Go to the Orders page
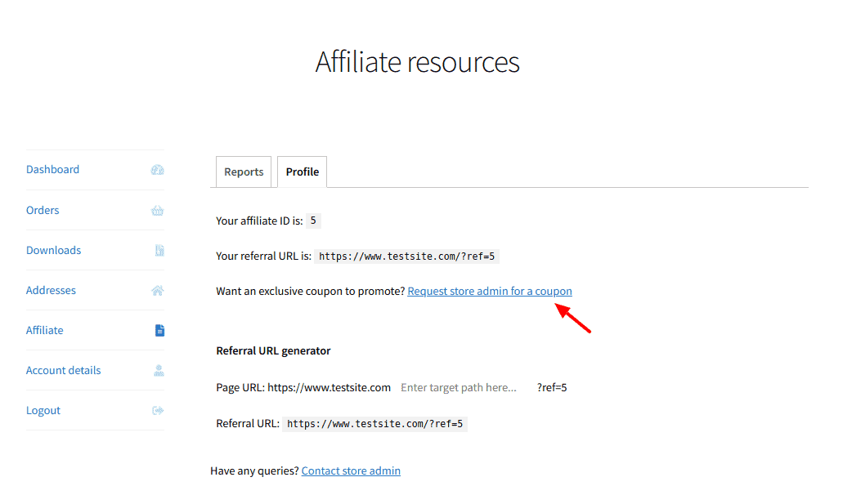The image size is (843, 504). 43,210
